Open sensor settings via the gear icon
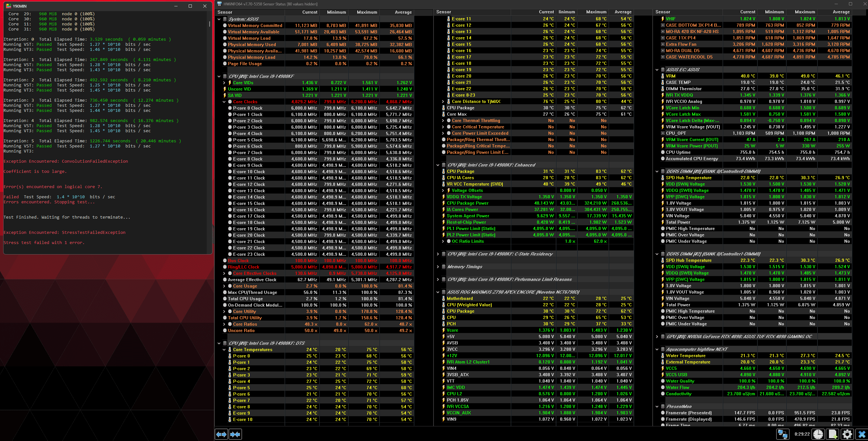The width and height of the screenshot is (868, 441). 847,434
